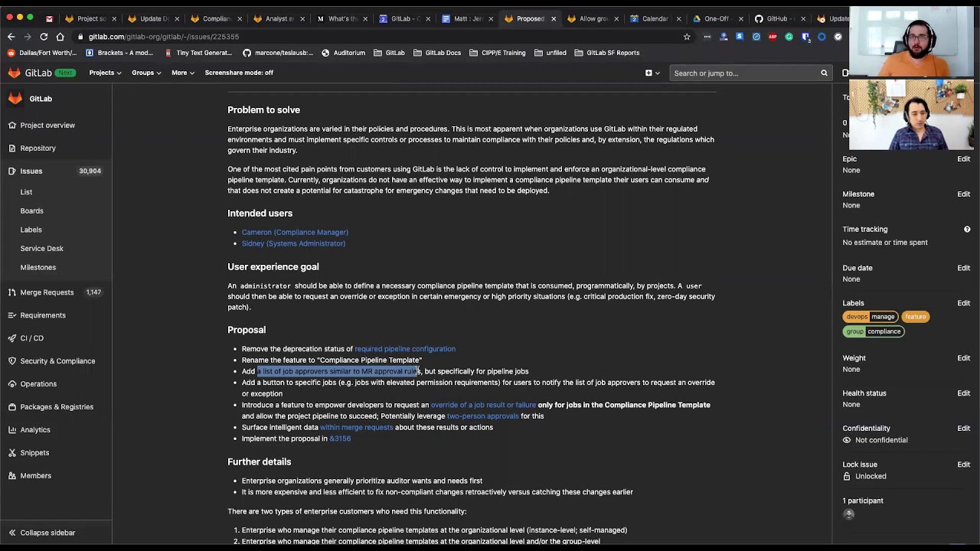Edit the issue Due date
Screen dimensions: 980x551
click(x=963, y=268)
